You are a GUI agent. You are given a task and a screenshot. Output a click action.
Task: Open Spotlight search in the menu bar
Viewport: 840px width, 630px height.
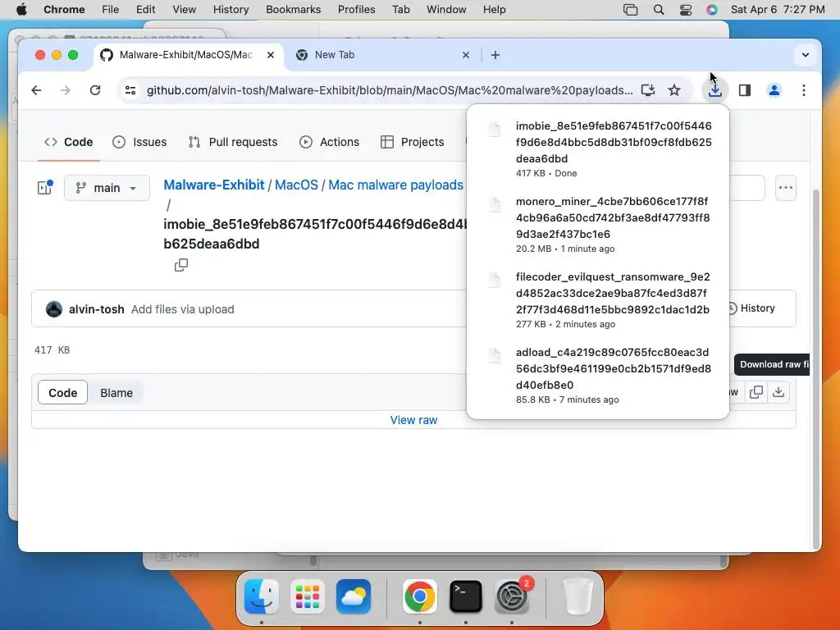[659, 10]
